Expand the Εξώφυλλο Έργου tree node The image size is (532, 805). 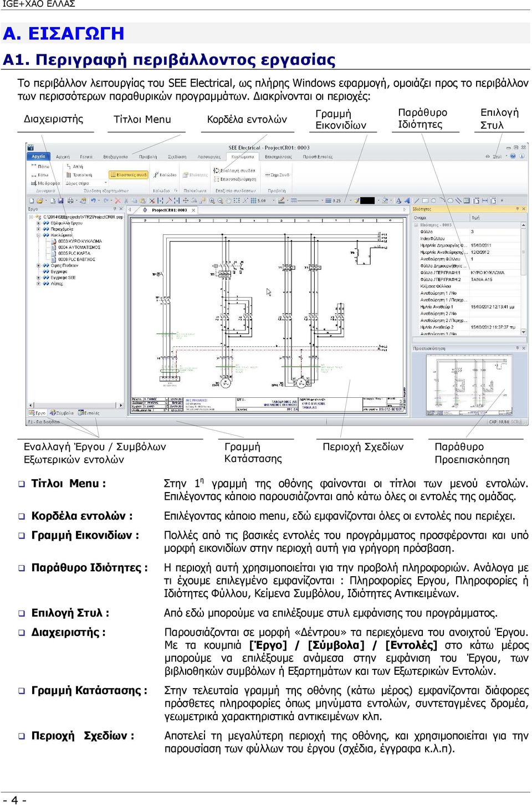point(39,223)
